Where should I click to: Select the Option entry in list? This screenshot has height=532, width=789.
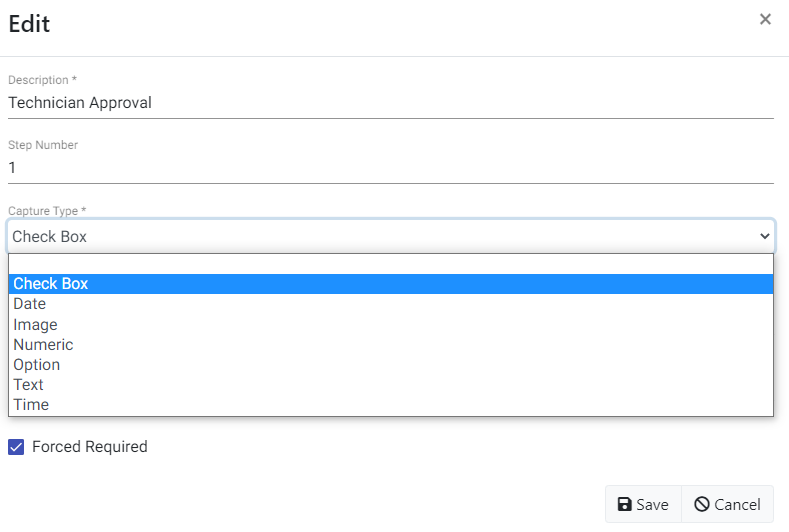pos(37,365)
